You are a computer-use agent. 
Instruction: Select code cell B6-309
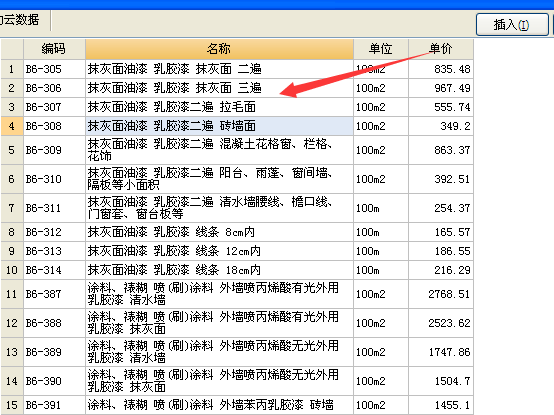[54, 150]
